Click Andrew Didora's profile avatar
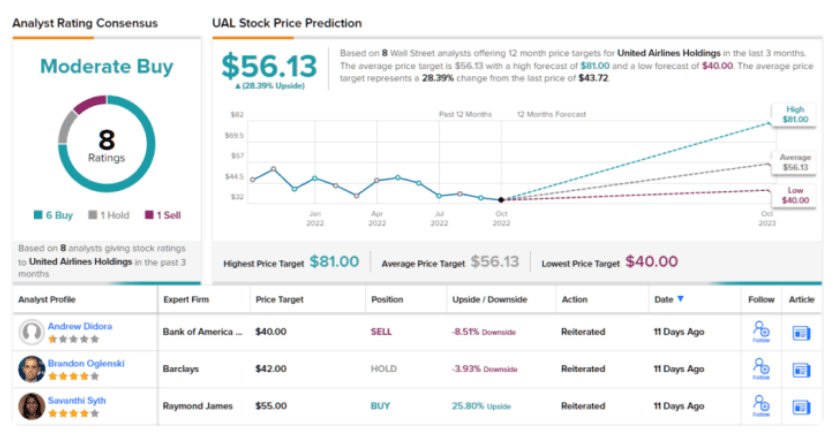 [x=32, y=333]
